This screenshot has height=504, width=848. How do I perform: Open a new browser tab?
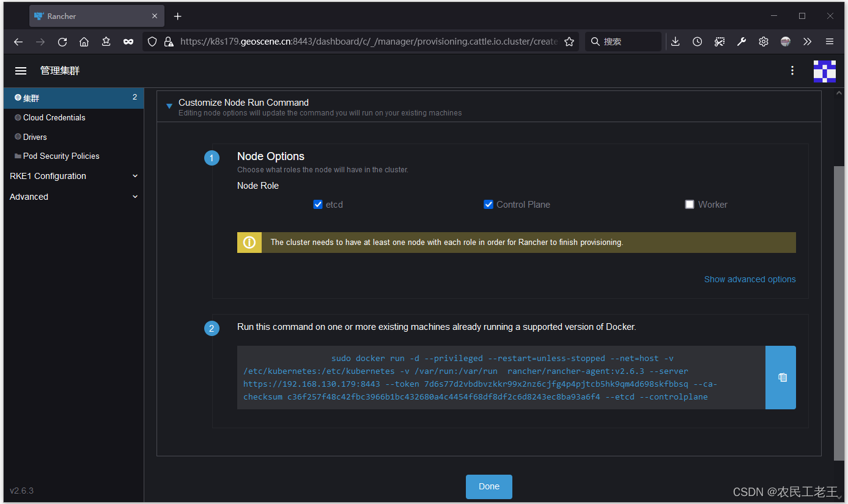(178, 16)
